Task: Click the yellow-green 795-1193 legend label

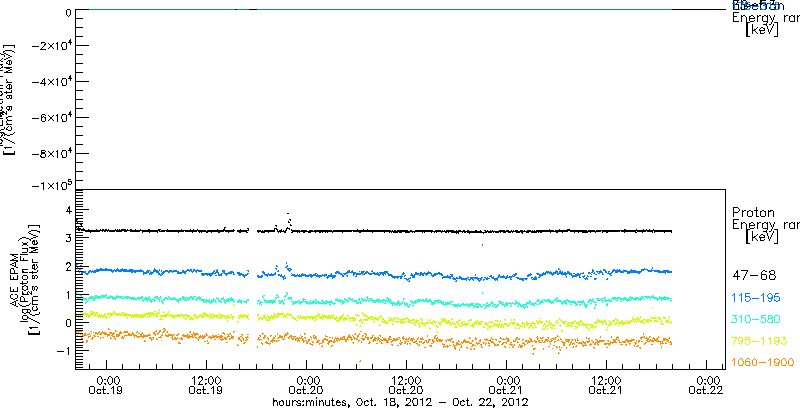Action: 759,341
